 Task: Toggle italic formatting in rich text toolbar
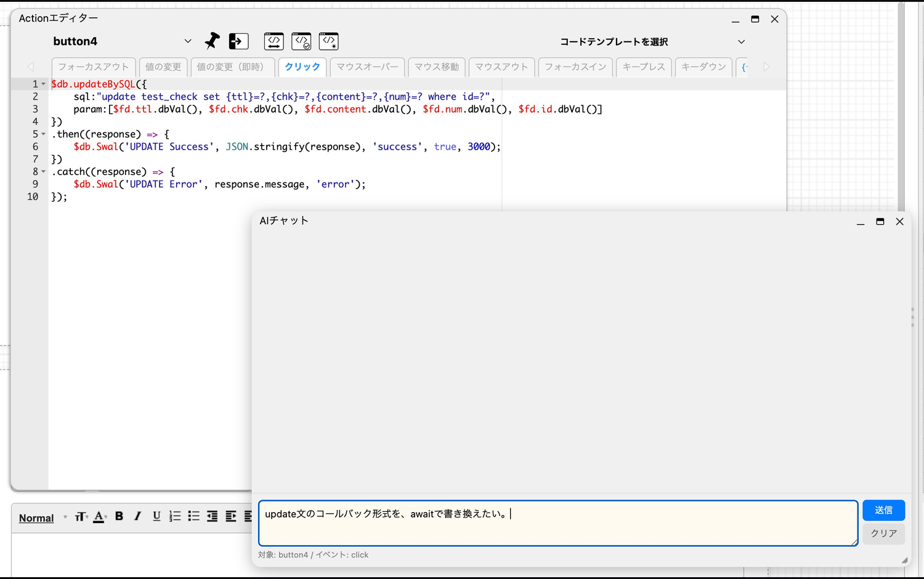click(x=138, y=516)
